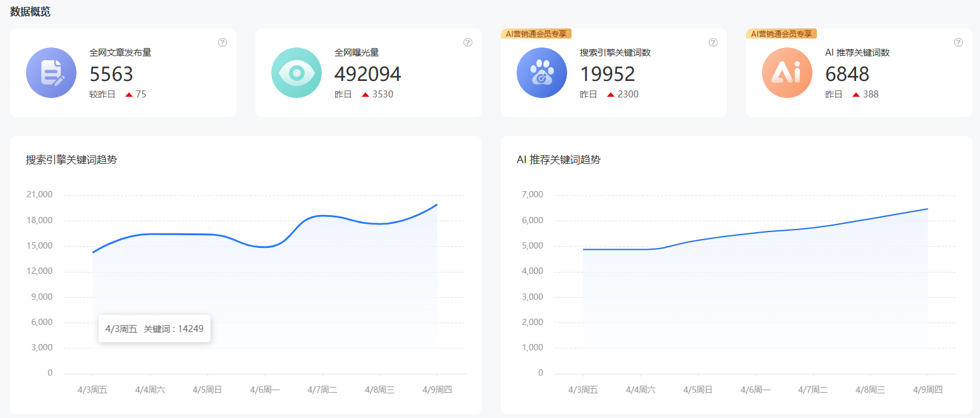Click the 4/3周五 关键词 14249 tooltip
The width and height of the screenshot is (980, 418).
tap(154, 329)
